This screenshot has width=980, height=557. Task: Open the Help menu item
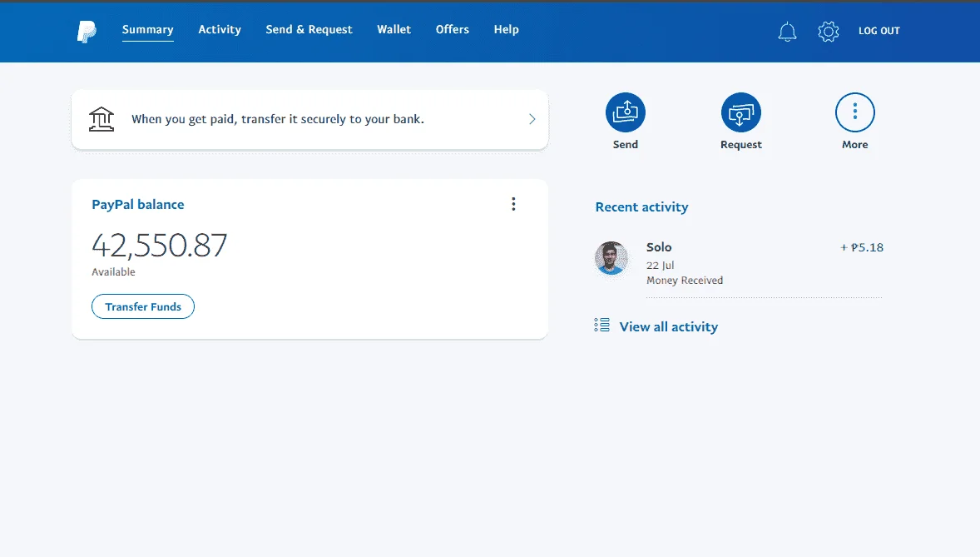pyautogui.click(x=506, y=29)
